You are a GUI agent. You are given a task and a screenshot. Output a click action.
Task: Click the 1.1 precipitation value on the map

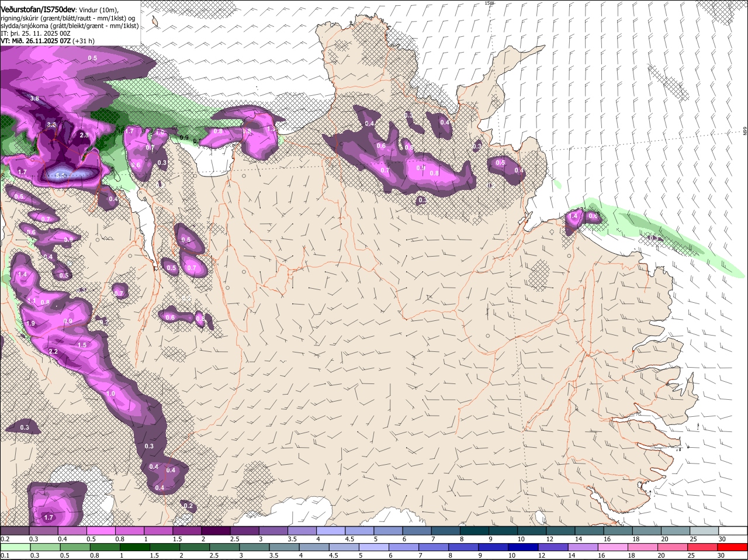32,300
